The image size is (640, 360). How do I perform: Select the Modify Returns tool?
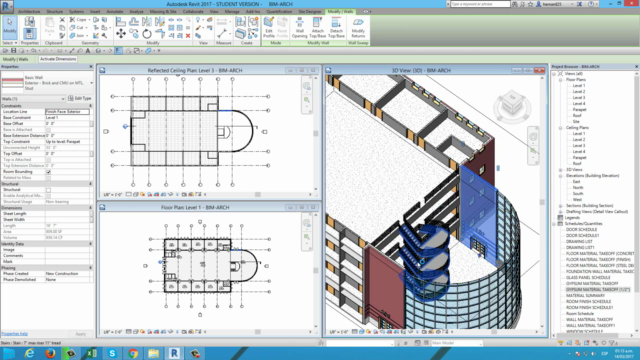tap(358, 28)
